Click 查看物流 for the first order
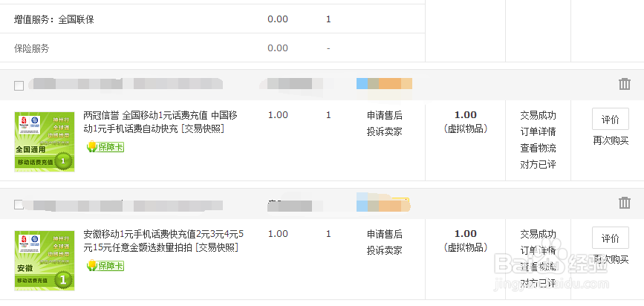Viewport: 644px width, 306px height. pos(538,148)
